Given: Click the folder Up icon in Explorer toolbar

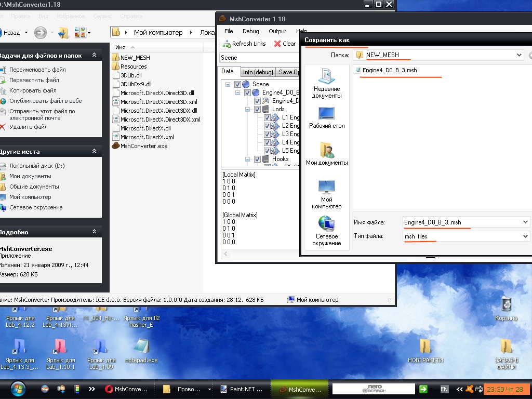Looking at the screenshot, I should coord(63,33).
